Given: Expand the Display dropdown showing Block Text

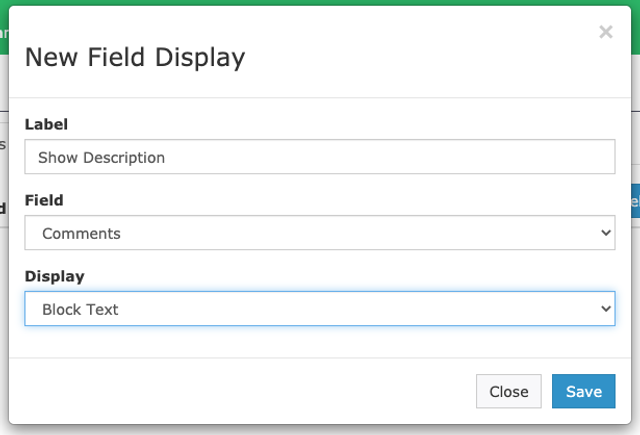Looking at the screenshot, I should pos(320,309).
